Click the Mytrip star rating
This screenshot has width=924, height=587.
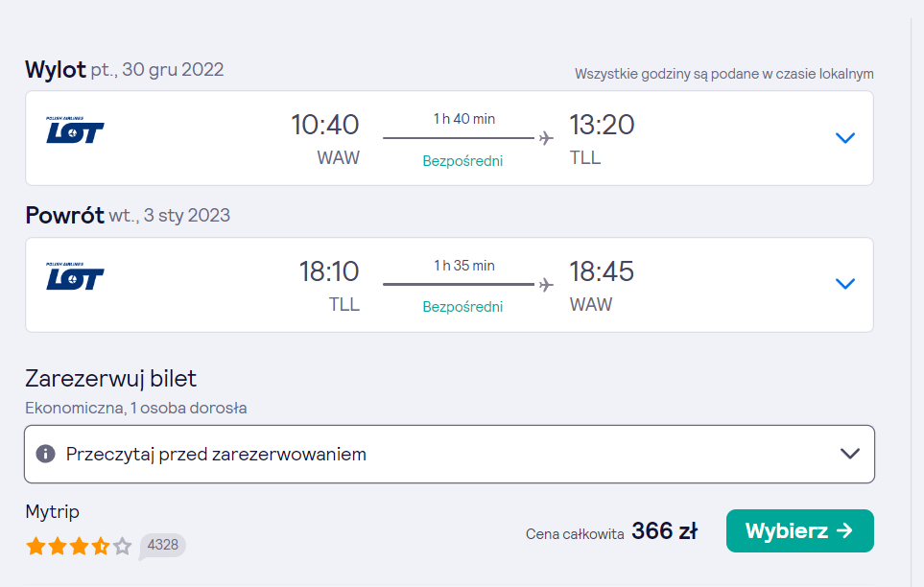click(x=79, y=547)
